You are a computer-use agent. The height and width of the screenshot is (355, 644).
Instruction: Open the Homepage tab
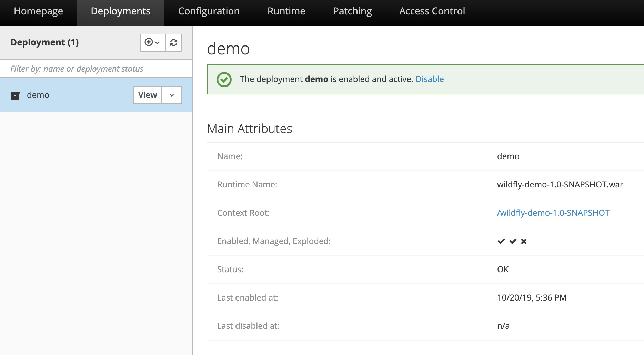point(38,11)
